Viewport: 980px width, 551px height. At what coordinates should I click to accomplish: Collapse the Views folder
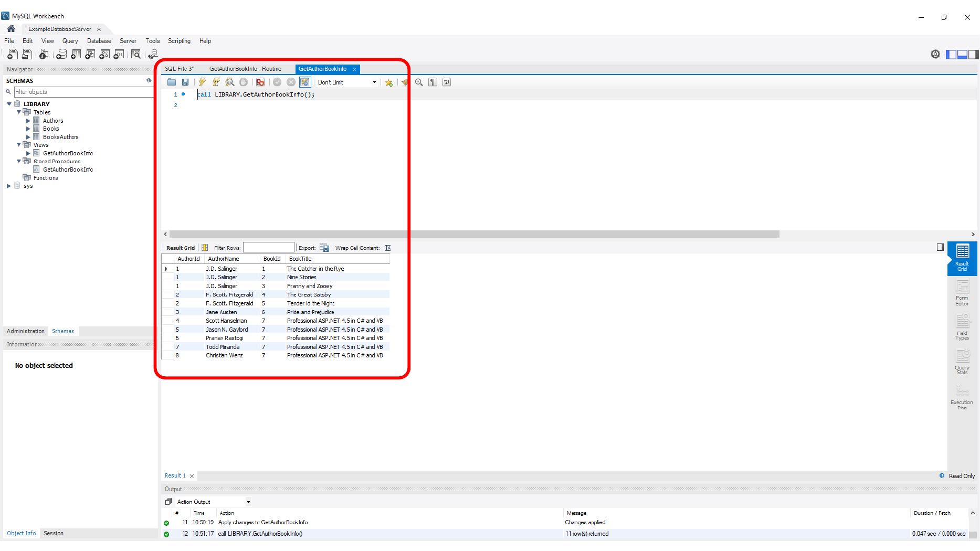pyautogui.click(x=19, y=144)
